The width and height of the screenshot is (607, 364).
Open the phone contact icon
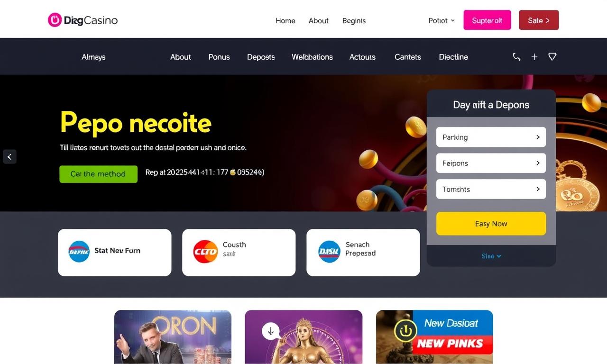(x=516, y=57)
